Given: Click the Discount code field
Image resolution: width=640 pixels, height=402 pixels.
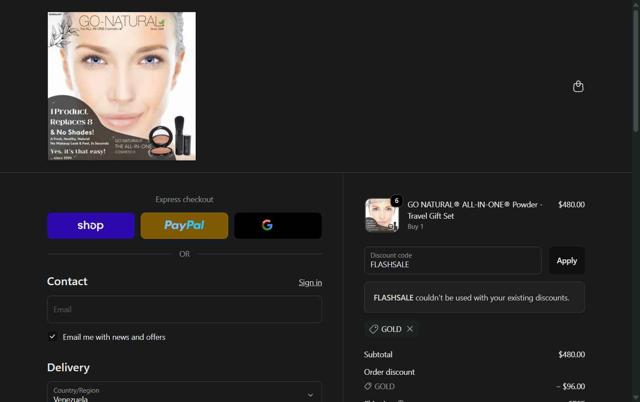Looking at the screenshot, I should [453, 260].
